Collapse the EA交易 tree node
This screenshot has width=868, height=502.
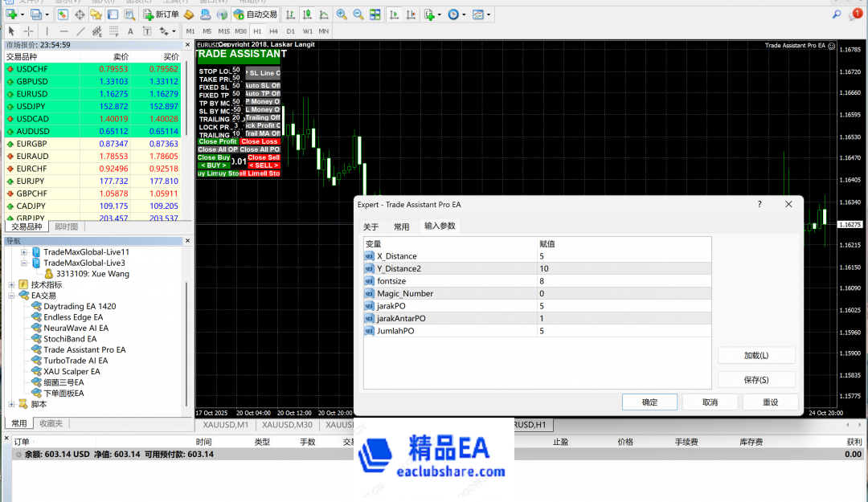pos(12,296)
